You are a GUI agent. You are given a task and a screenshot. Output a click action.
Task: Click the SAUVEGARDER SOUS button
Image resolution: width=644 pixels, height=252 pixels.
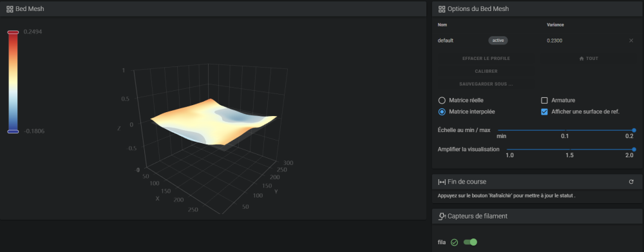click(486, 84)
